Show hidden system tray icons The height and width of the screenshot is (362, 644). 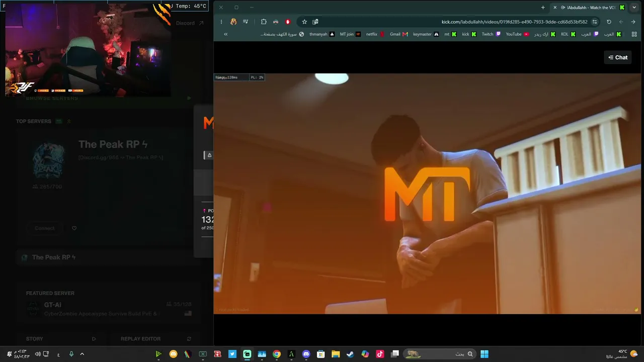point(82,354)
